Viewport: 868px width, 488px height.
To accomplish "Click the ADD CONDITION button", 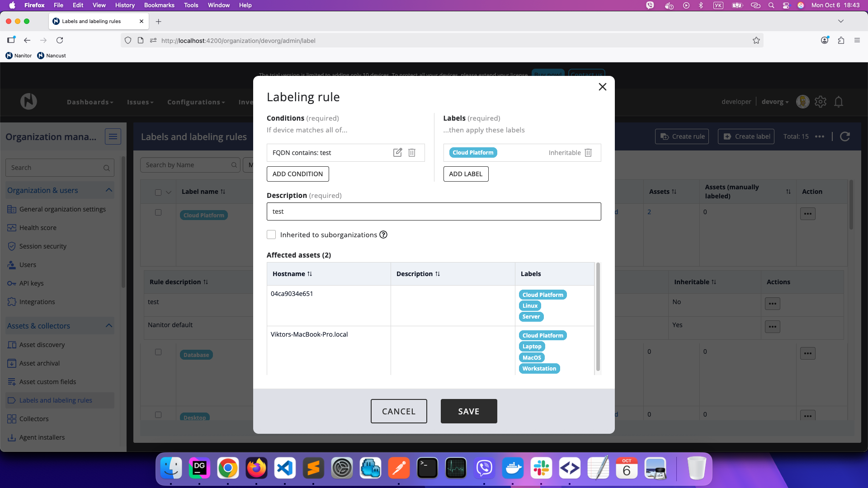I will (297, 174).
